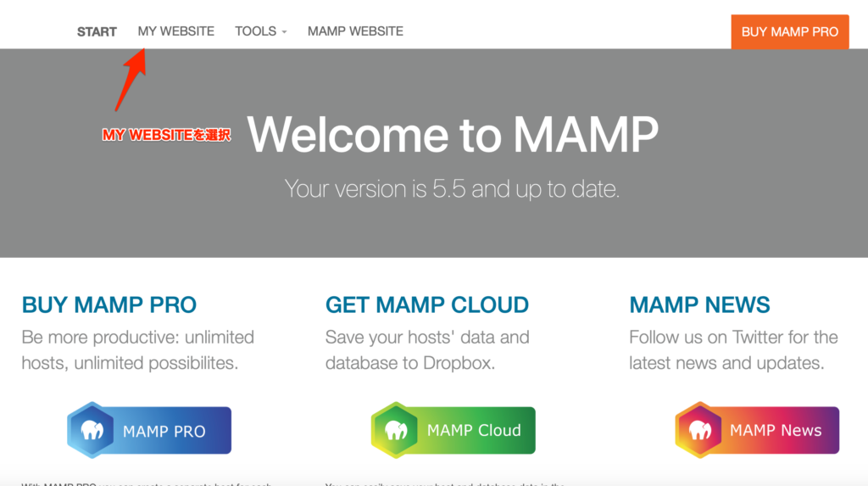
Task: Click the blue MAMP PRO badge
Action: [x=149, y=430]
